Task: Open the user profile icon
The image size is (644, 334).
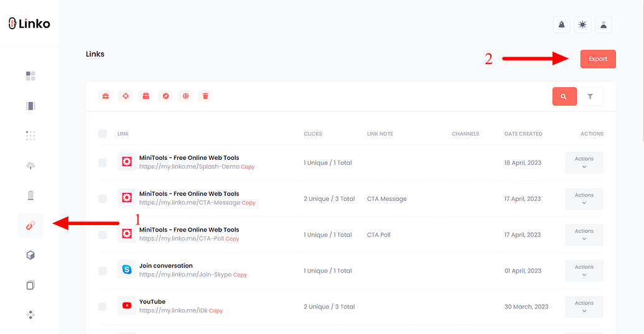Action: pyautogui.click(x=604, y=25)
